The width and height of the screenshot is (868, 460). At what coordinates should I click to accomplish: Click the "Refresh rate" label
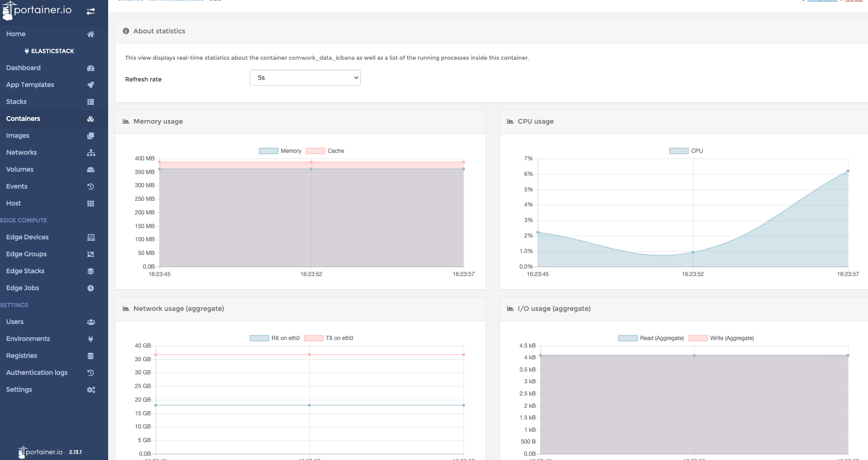coord(143,79)
